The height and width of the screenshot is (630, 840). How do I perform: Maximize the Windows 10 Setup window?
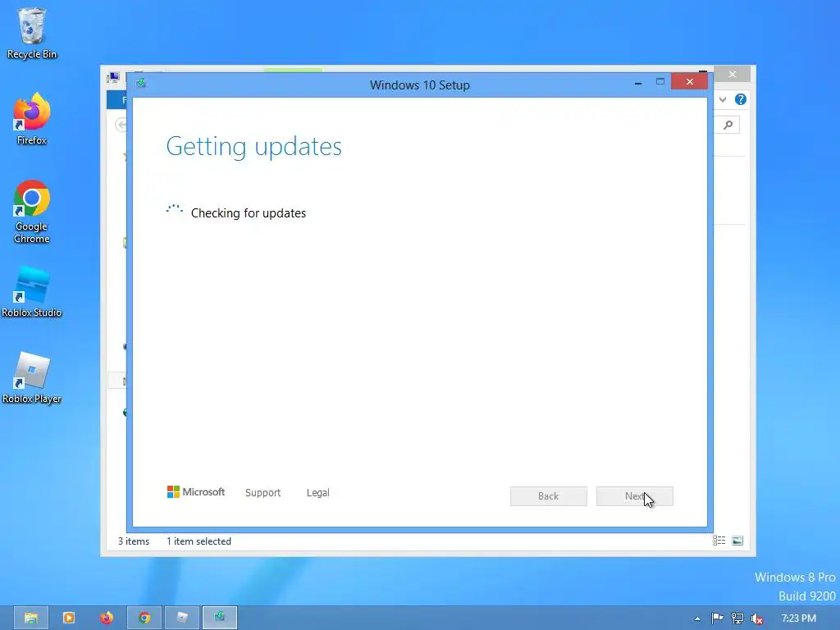point(660,81)
